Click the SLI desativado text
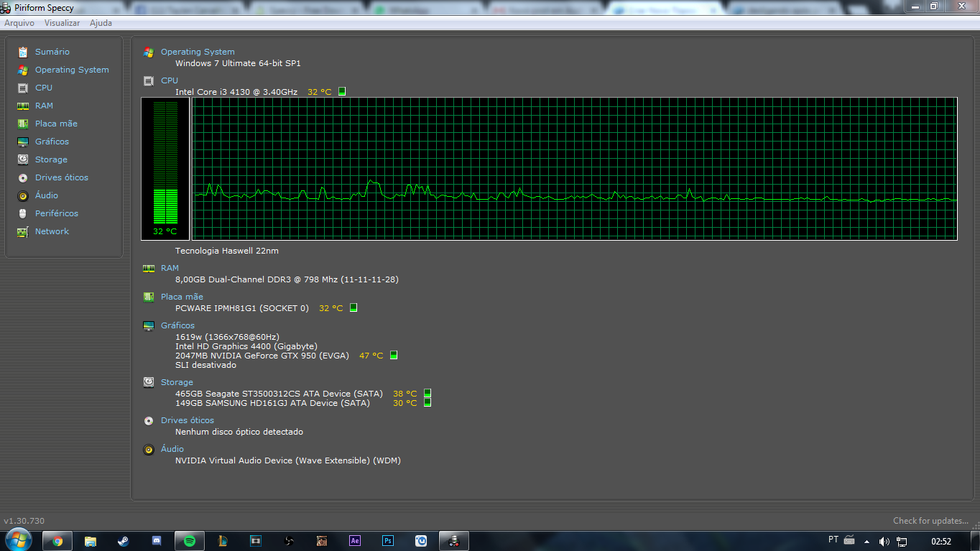 (205, 365)
